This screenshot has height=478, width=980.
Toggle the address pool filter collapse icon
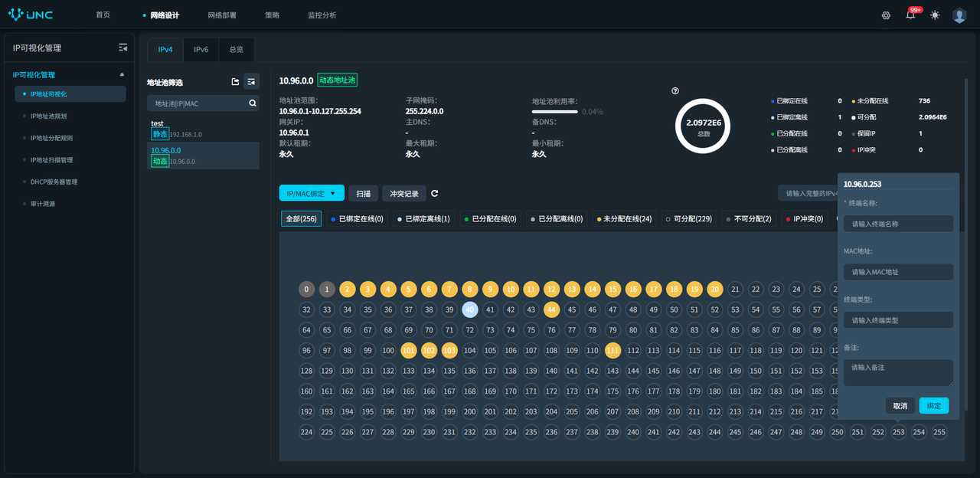pyautogui.click(x=251, y=81)
